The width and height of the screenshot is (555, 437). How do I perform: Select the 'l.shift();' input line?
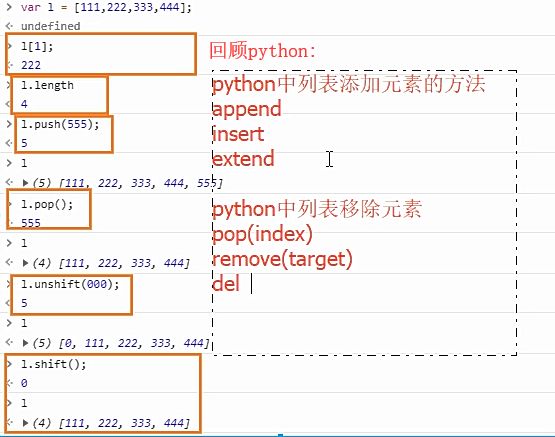click(x=53, y=364)
